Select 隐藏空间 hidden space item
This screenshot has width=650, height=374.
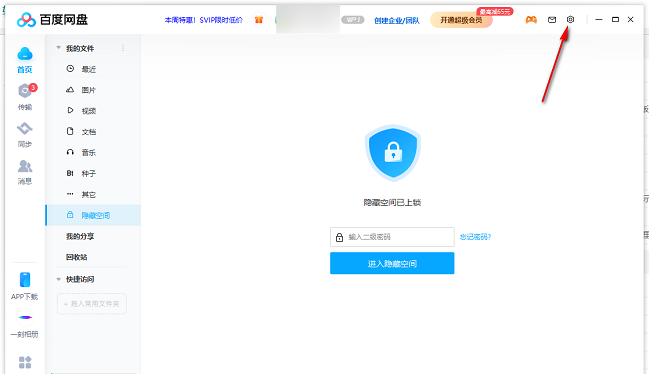[x=93, y=215]
